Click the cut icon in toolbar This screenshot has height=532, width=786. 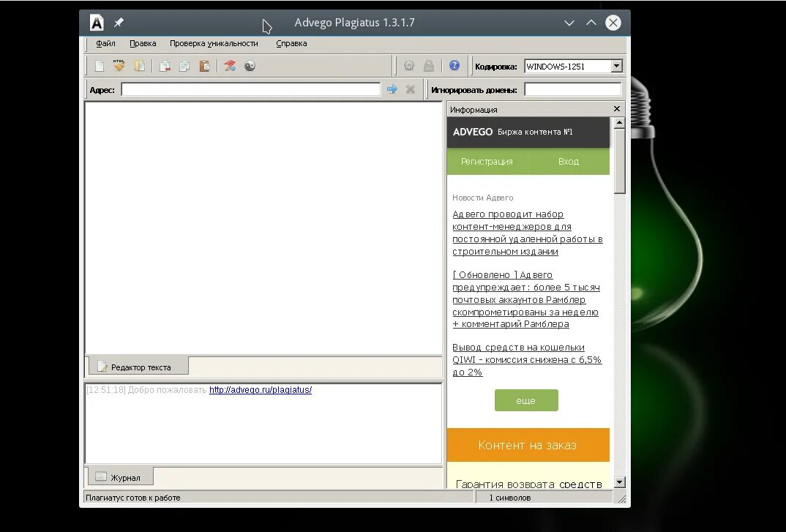pyautogui.click(x=165, y=66)
